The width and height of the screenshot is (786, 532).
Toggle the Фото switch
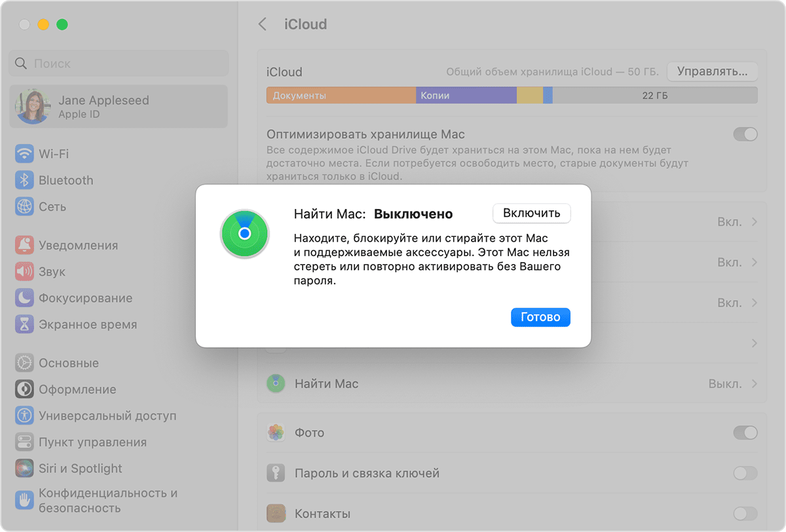pos(745,432)
